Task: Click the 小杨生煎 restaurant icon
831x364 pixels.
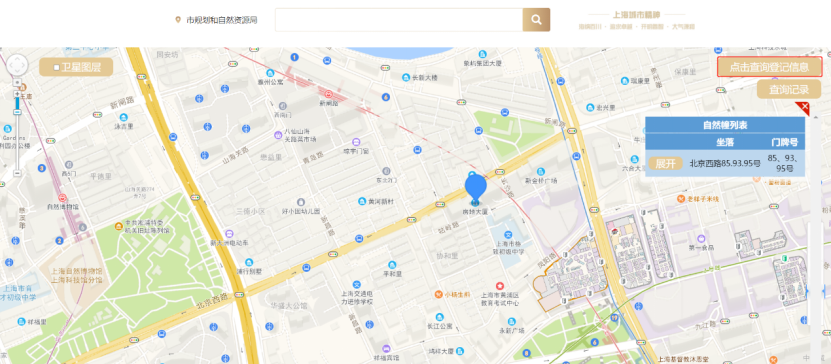Action: pyautogui.click(x=439, y=294)
